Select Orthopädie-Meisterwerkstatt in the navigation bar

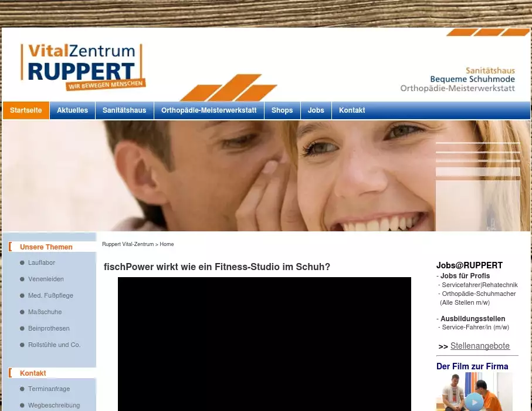coord(209,110)
